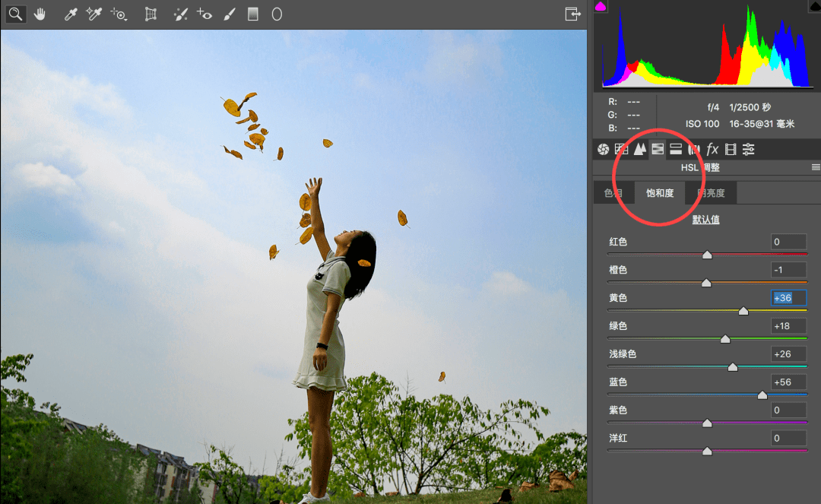Open the HSL panel options menu

click(x=816, y=167)
